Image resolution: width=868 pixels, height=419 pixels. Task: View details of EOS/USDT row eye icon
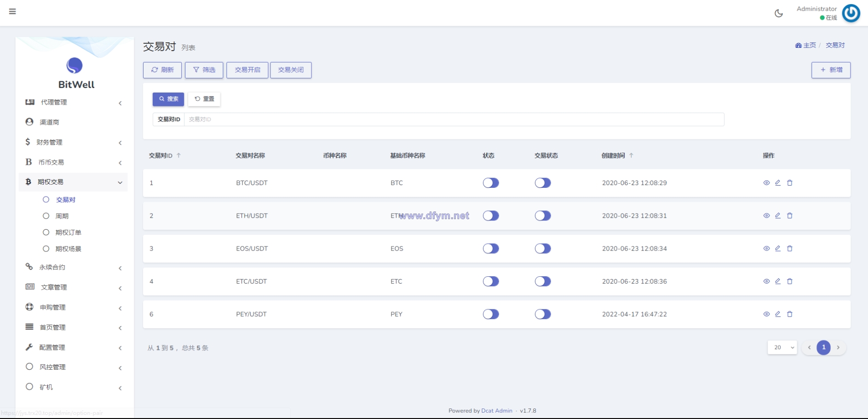[766, 248]
